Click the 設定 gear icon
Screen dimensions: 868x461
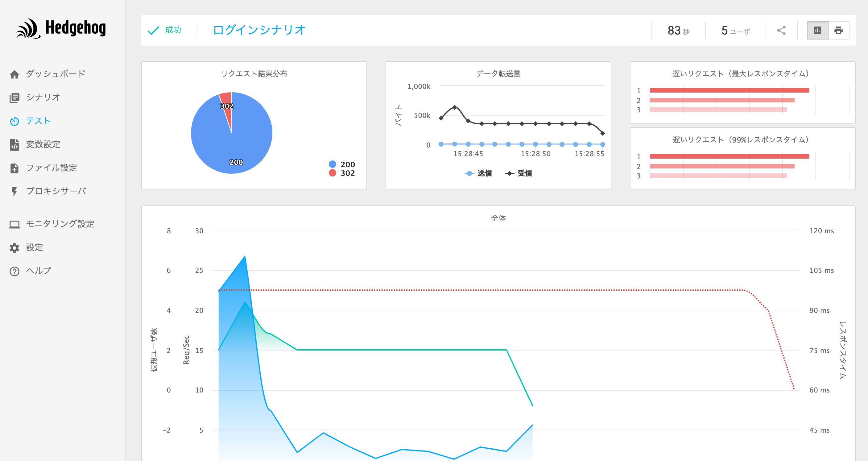click(14, 248)
